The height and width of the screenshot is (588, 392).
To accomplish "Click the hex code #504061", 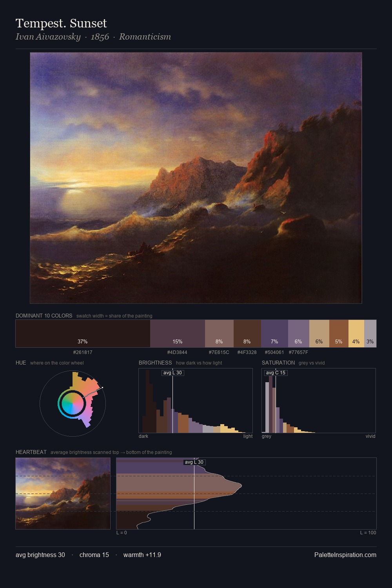I will (x=274, y=352).
